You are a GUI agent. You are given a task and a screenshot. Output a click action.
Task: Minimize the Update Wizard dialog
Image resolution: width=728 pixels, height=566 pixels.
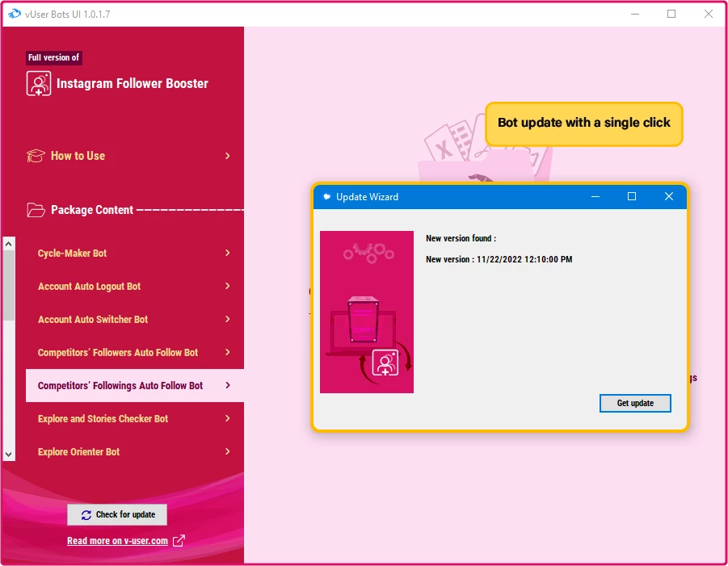pos(595,196)
